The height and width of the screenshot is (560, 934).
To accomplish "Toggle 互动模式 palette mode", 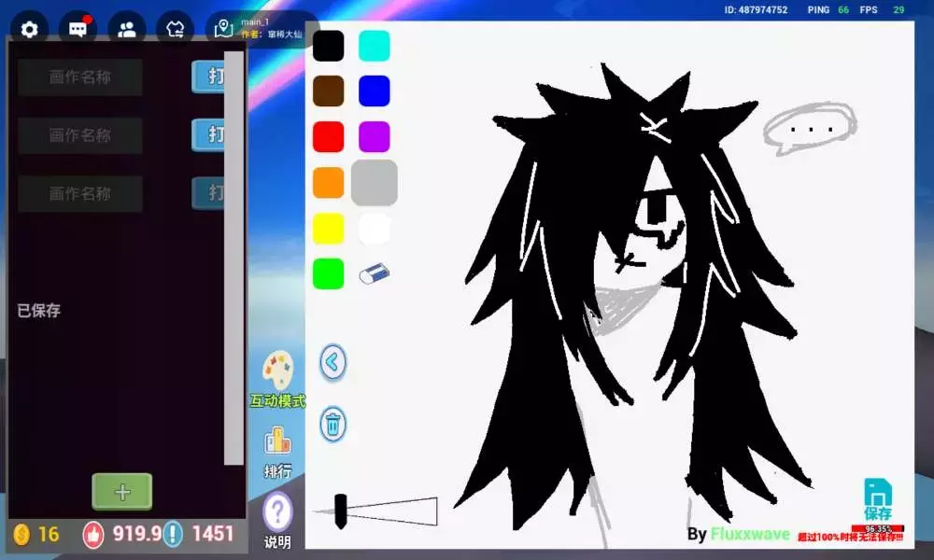I will (277, 378).
